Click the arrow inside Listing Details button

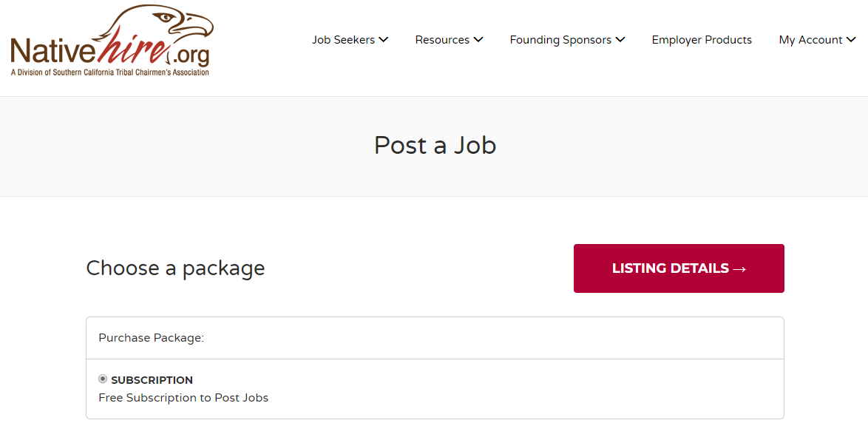point(739,269)
